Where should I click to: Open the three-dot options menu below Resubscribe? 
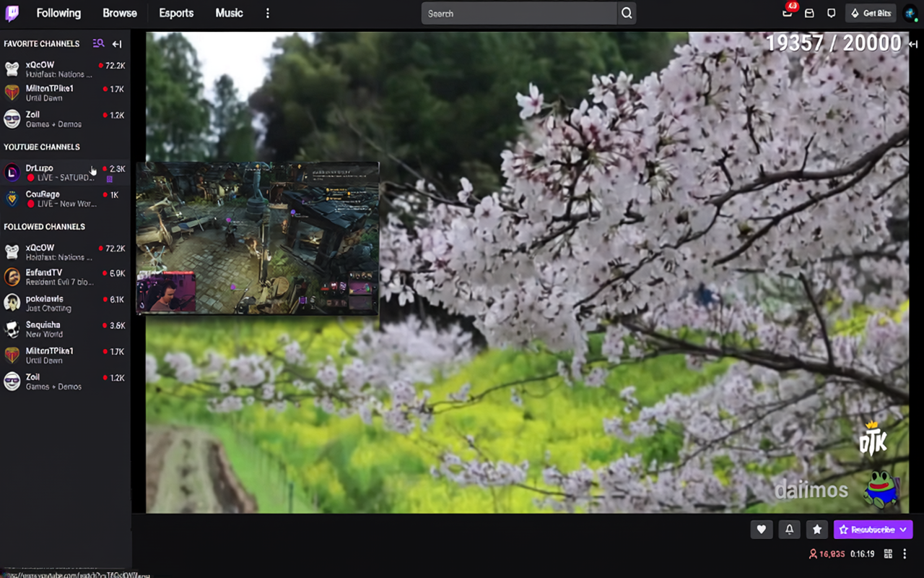(905, 554)
